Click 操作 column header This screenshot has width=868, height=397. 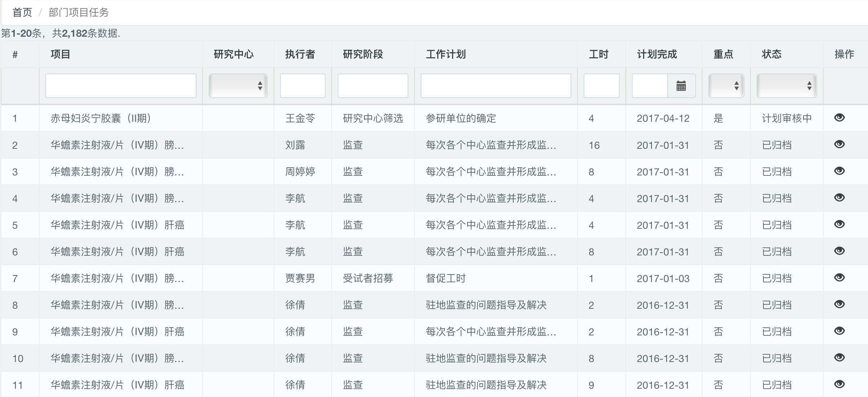[844, 54]
